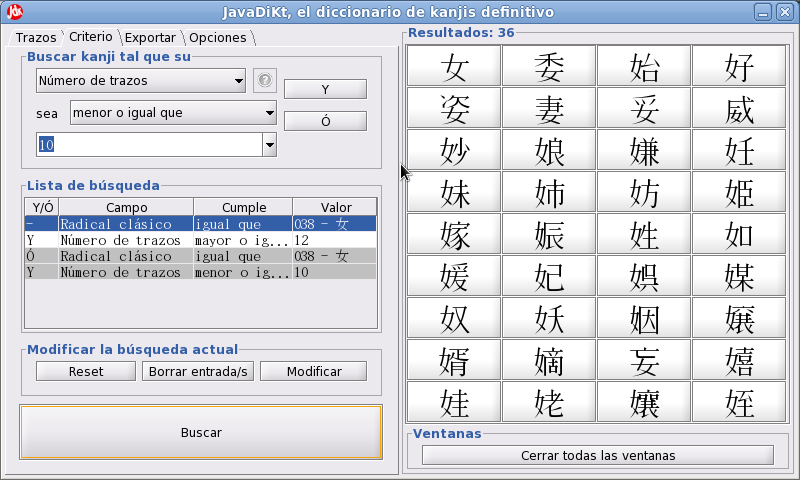The height and width of the screenshot is (480, 800).
Task: Open the kanji 姫 result
Action: 739,192
